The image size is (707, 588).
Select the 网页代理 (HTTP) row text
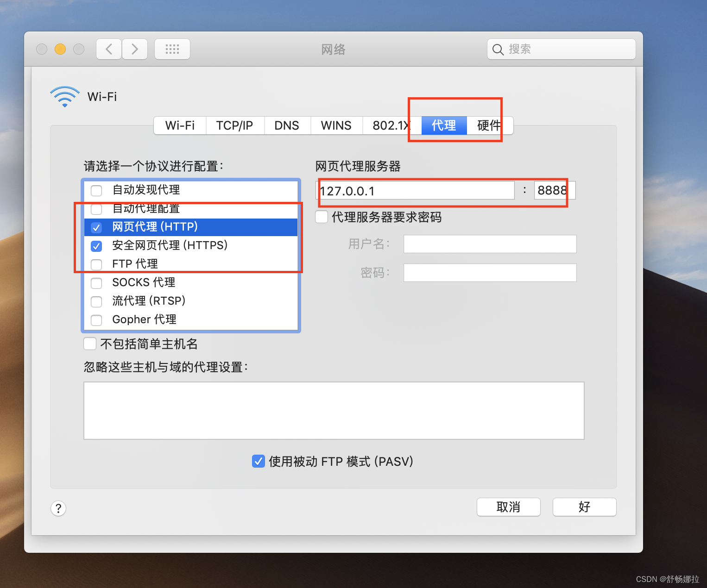(x=155, y=227)
